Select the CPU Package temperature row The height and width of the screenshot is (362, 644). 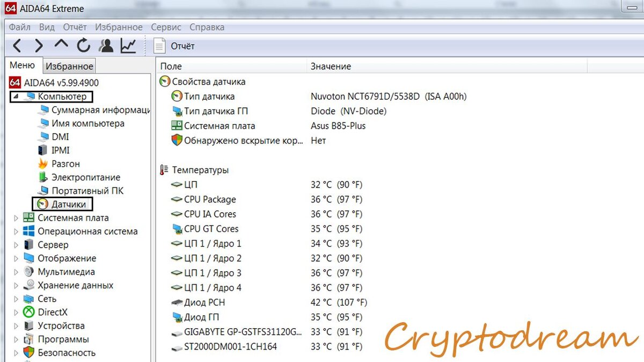[x=267, y=199]
